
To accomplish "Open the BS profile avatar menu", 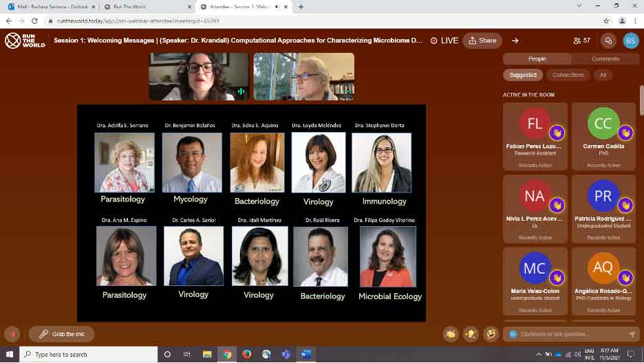I will click(630, 41).
